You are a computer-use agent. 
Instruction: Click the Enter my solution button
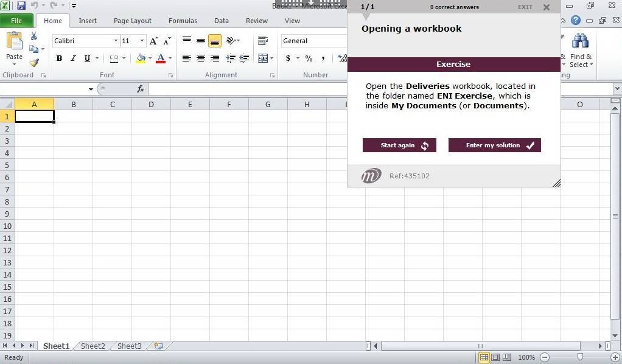tap(494, 145)
